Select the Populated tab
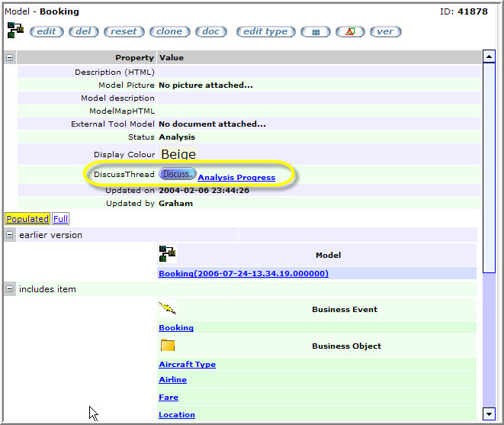This screenshot has width=504, height=425. click(x=27, y=219)
